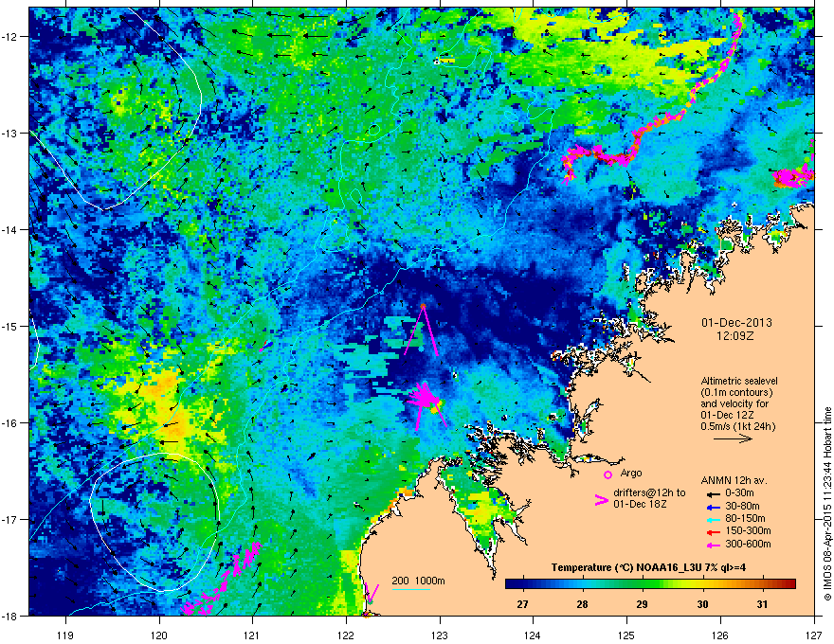This screenshot has width=834, height=644.
Task: Click the cyan 200 1000m isobath legend line
Action: click(410, 589)
